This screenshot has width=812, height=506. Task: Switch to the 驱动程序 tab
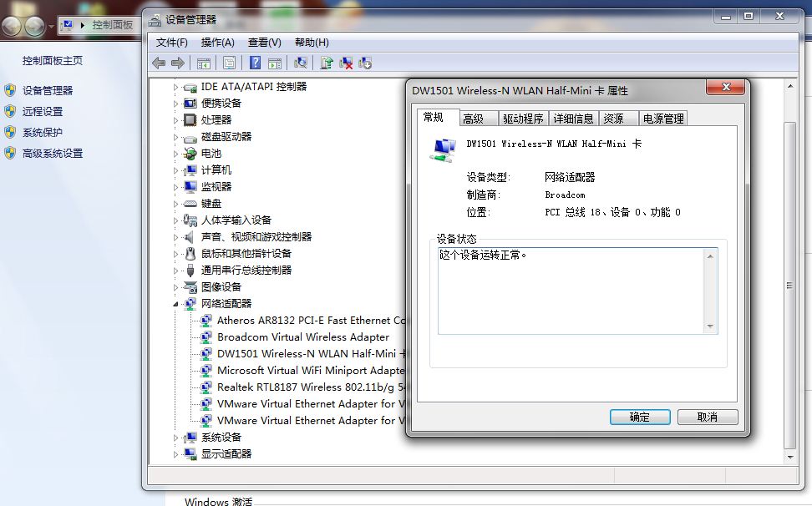click(x=523, y=119)
